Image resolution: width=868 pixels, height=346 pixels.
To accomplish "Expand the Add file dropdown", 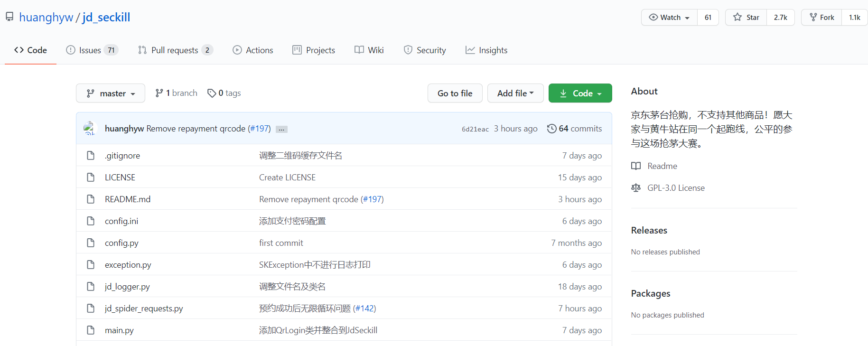I will (x=515, y=94).
